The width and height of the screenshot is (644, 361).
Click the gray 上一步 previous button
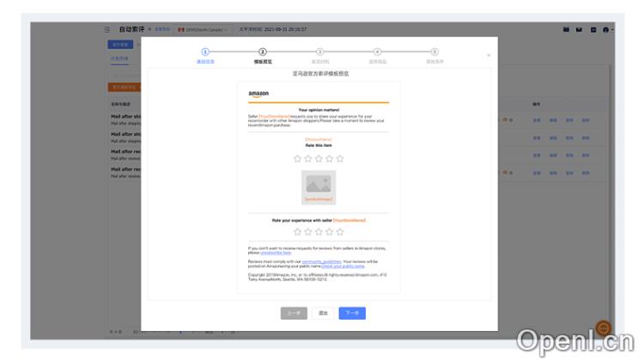tap(294, 314)
